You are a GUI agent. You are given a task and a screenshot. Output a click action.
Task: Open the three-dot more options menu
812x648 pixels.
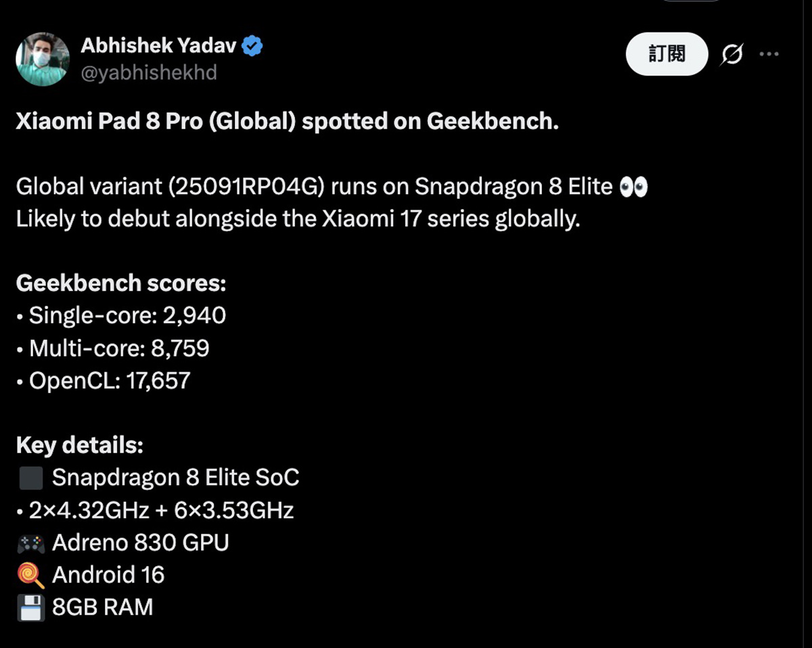coord(769,54)
